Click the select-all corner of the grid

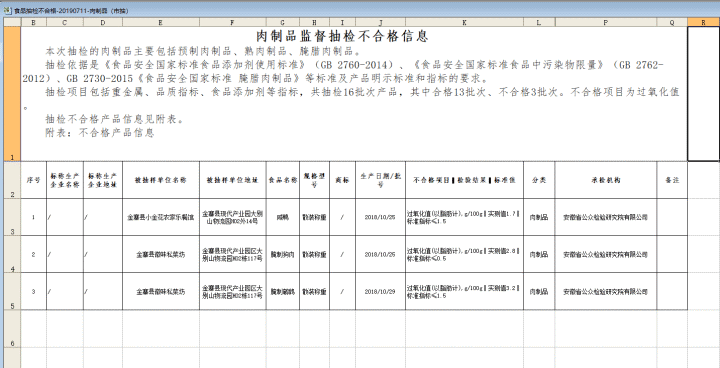click(x=12, y=22)
